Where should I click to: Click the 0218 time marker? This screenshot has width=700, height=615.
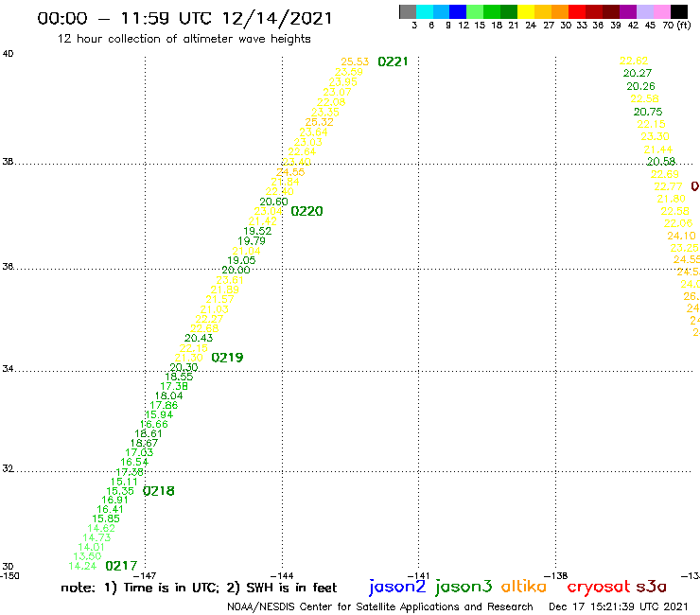point(159,491)
